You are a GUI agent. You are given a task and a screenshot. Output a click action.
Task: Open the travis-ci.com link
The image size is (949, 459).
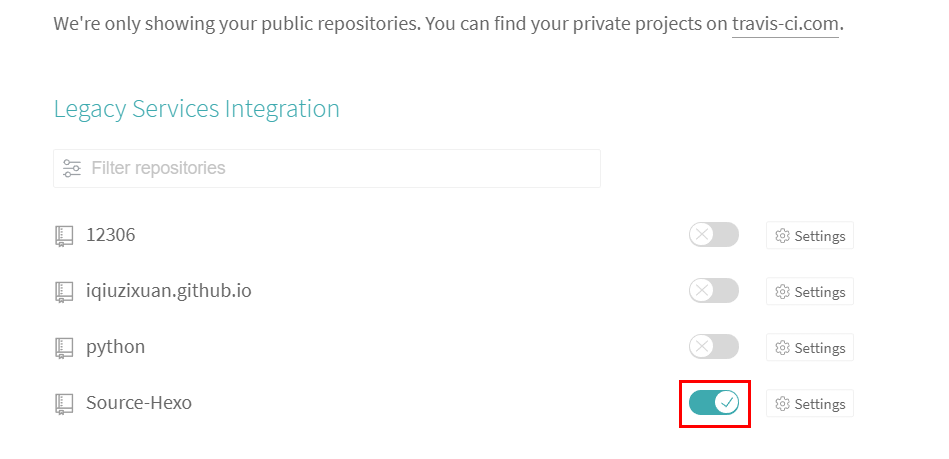click(785, 24)
